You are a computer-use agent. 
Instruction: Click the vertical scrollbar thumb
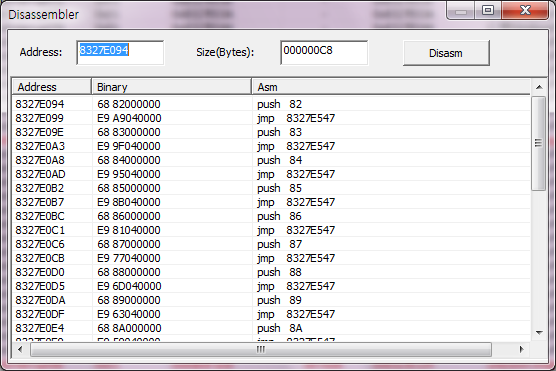click(x=538, y=143)
